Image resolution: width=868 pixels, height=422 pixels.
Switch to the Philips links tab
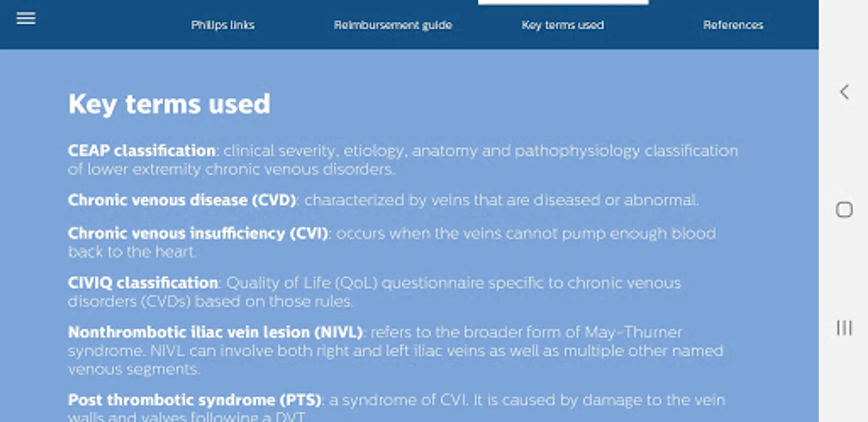tap(223, 25)
